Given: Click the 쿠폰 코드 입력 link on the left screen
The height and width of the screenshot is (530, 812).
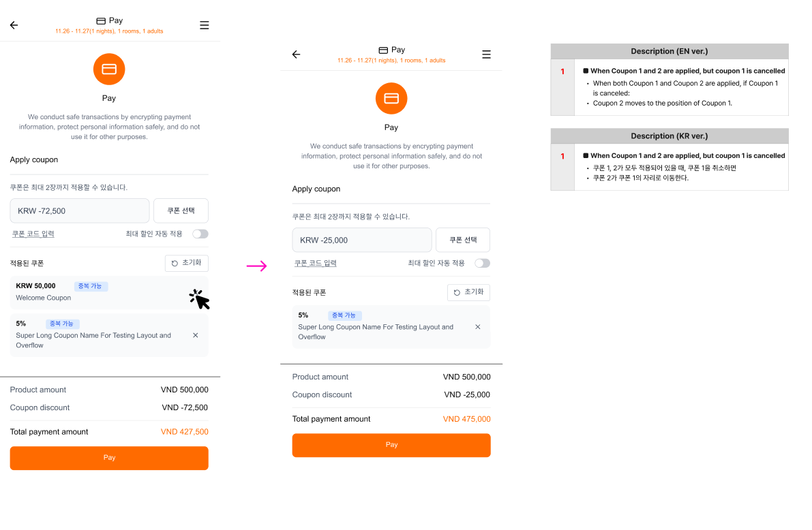Looking at the screenshot, I should pos(33,234).
